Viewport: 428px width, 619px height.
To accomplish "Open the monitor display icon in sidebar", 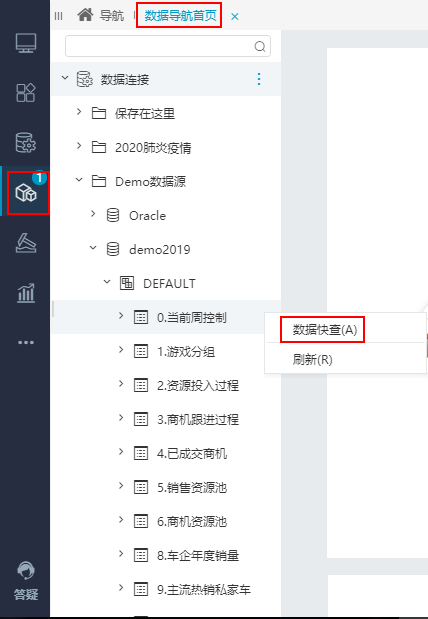I will 26,43.
